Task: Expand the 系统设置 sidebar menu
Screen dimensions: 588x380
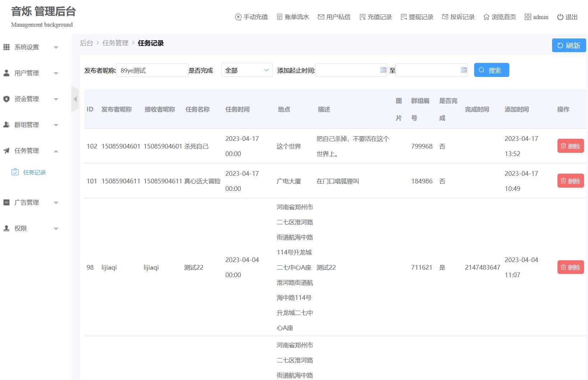Action: (x=31, y=47)
